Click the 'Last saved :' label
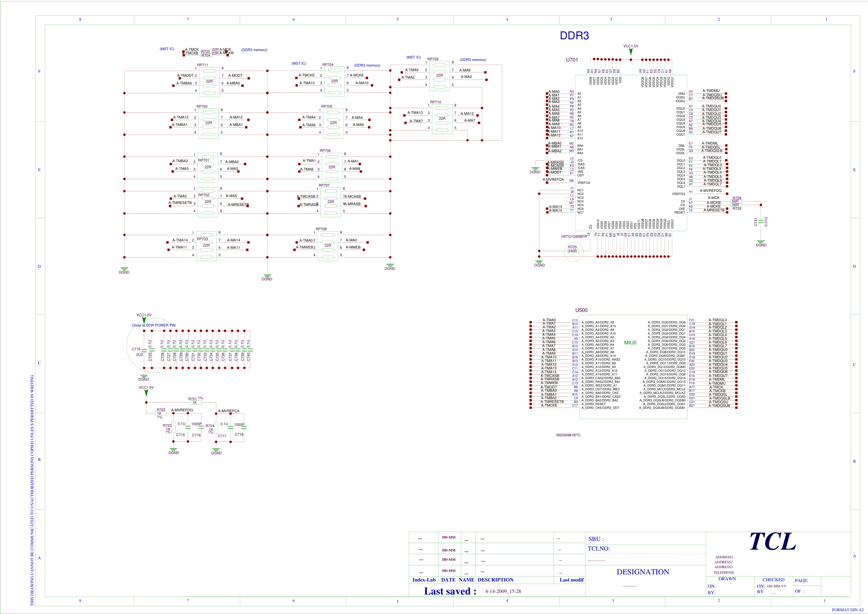 450,591
